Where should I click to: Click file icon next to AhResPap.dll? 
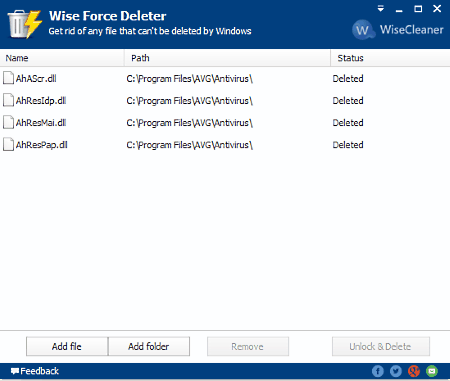(x=8, y=144)
